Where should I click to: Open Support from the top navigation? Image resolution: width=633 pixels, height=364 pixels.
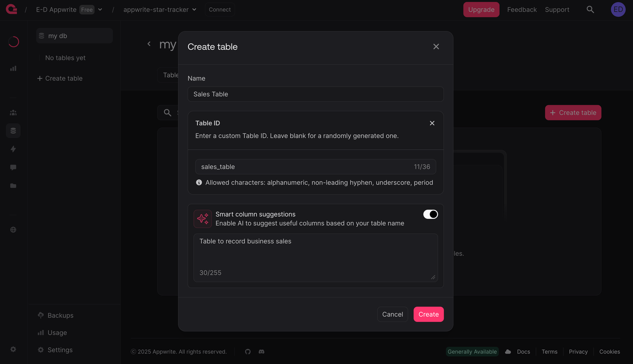pyautogui.click(x=557, y=9)
